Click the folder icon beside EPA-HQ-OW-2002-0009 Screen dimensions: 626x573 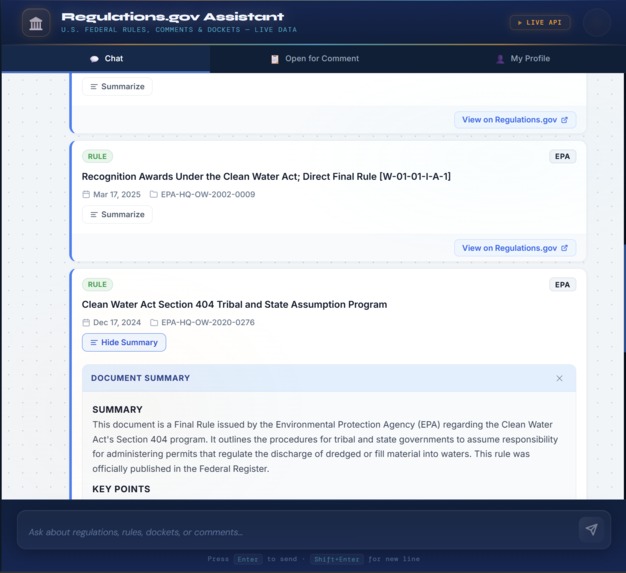154,194
